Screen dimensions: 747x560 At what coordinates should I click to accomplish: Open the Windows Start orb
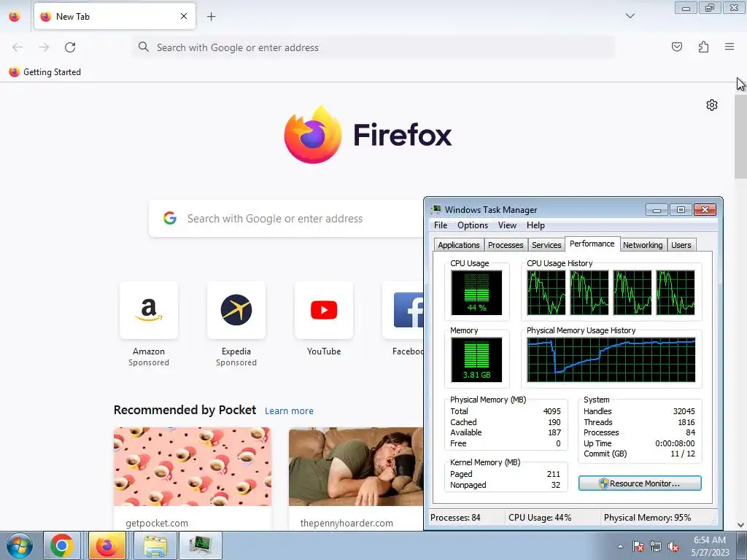click(20, 545)
